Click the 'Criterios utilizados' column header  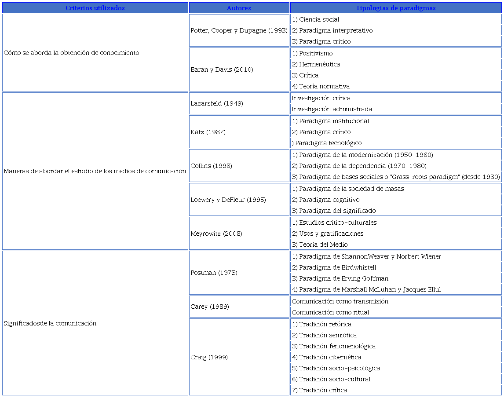(95, 8)
